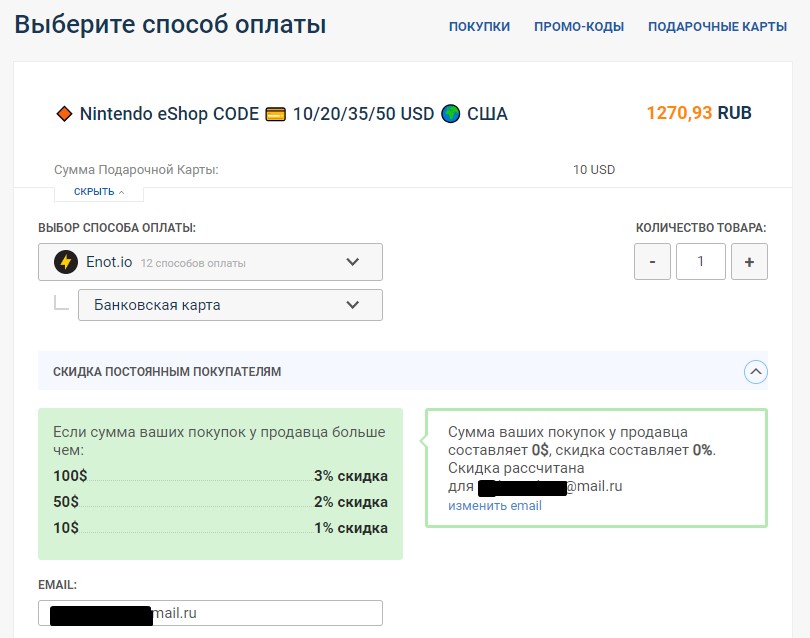
Task: Expand the Банковская карта dropdown
Action: click(x=230, y=305)
